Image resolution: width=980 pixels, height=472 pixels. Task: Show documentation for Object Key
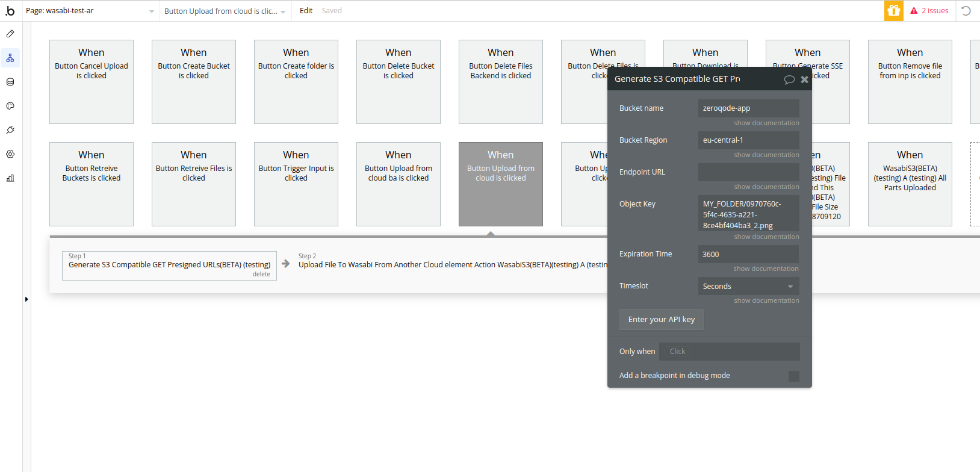pos(766,237)
